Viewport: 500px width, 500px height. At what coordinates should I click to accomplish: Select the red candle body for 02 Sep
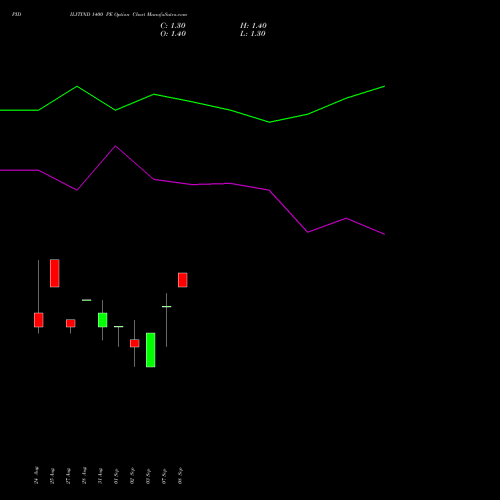point(135,343)
